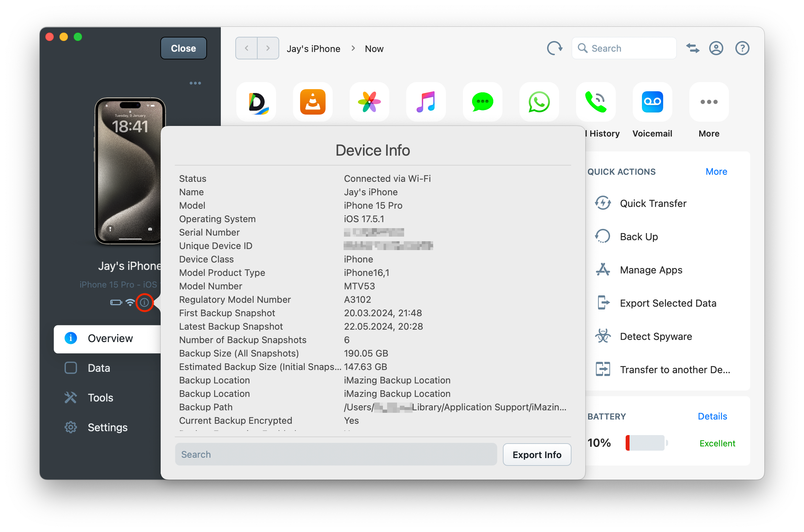The height and width of the screenshot is (532, 804).
Task: Click the Now breadcrumb item
Action: click(374, 49)
